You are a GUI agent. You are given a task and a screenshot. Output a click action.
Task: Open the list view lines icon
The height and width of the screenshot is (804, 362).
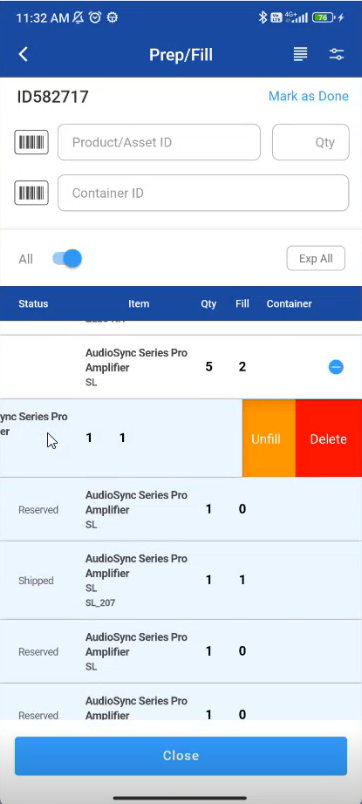300,54
